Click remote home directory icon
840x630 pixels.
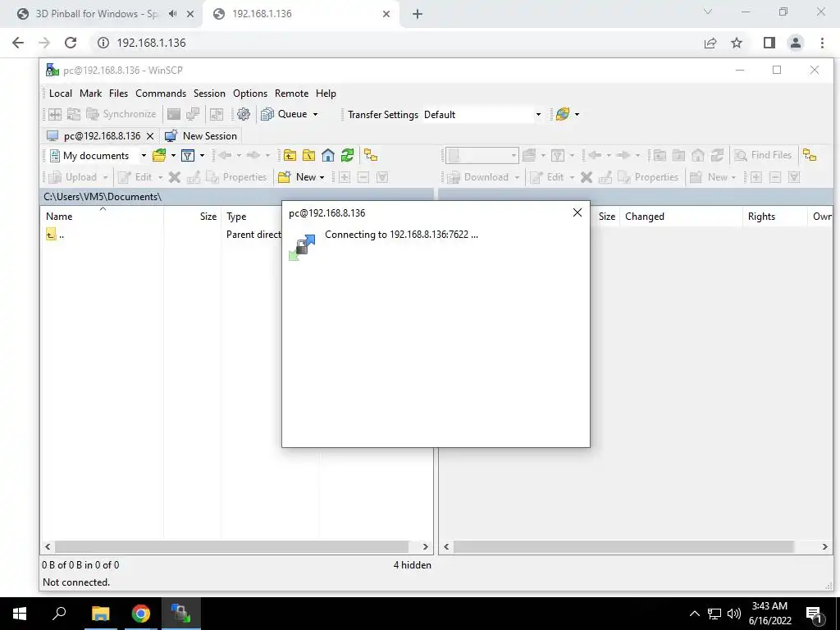click(697, 155)
